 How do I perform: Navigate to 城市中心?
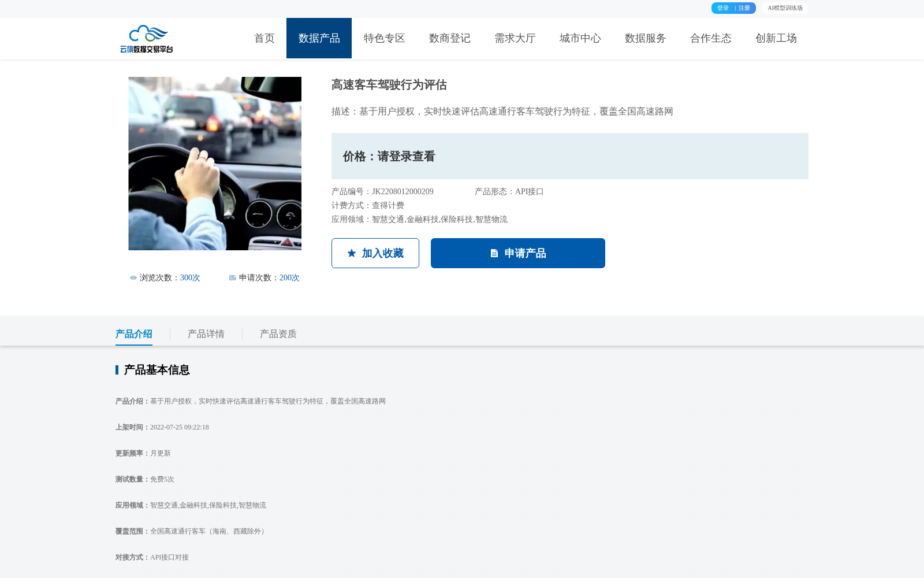580,38
